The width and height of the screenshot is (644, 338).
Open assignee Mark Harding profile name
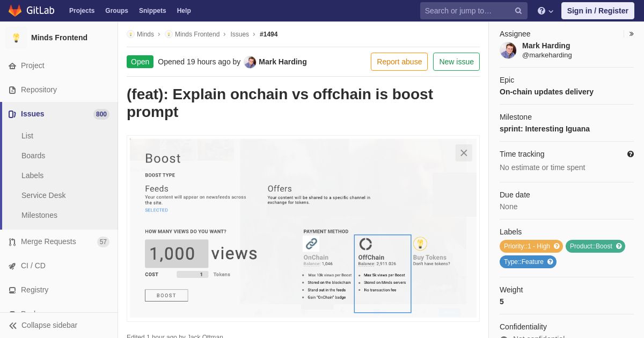tap(546, 46)
